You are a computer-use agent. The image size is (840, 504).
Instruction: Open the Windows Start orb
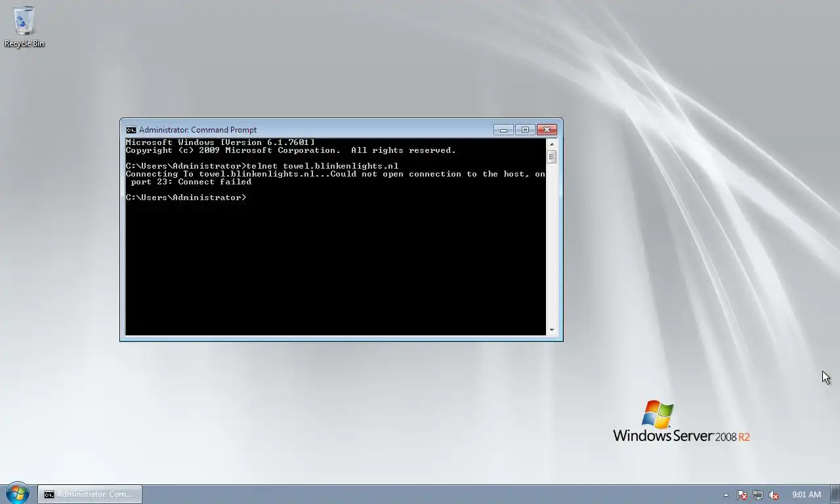tap(17, 493)
